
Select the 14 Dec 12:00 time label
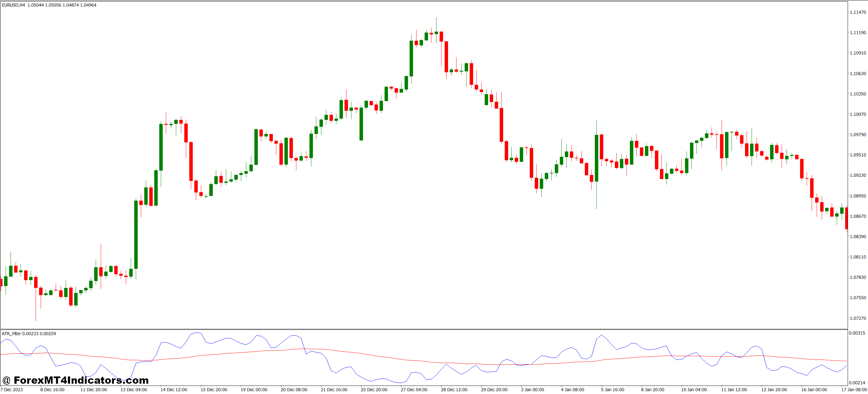click(x=174, y=390)
